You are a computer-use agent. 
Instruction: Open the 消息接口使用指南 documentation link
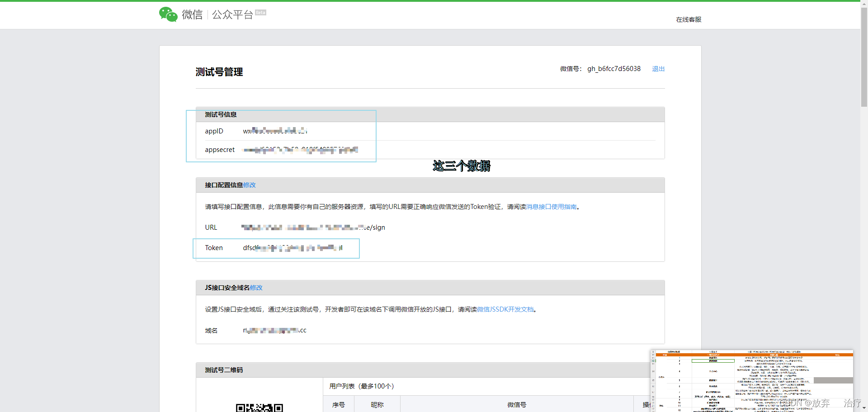[x=552, y=206]
